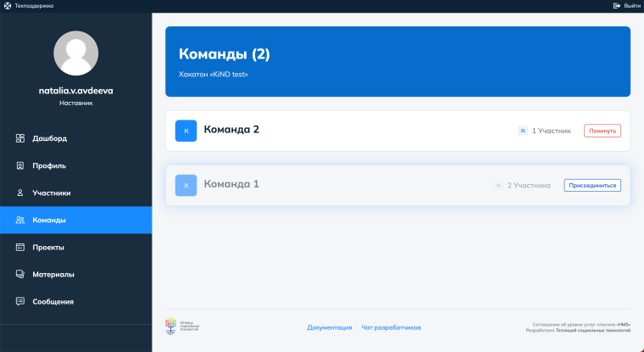Viewport: 644px width, 352px height.
Task: Click the Материалы icon in sidebar
Action: [x=20, y=274]
